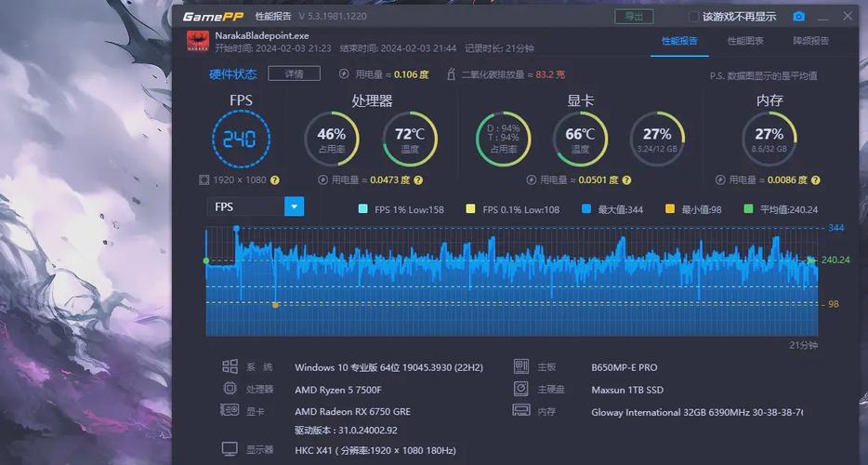The height and width of the screenshot is (465, 868).
Task: Click FPS 0.1% Low:108 legend swatch
Action: coord(470,209)
